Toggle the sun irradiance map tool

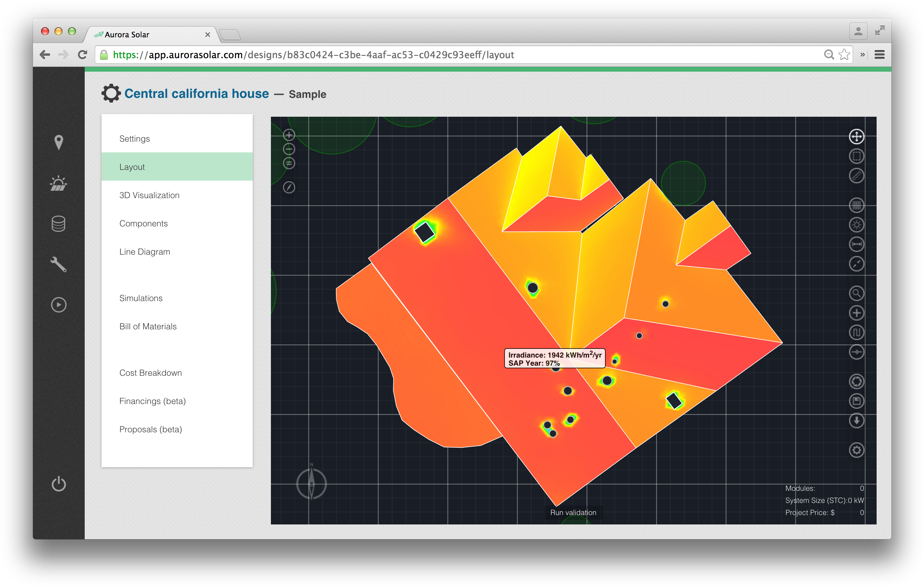[x=856, y=225]
